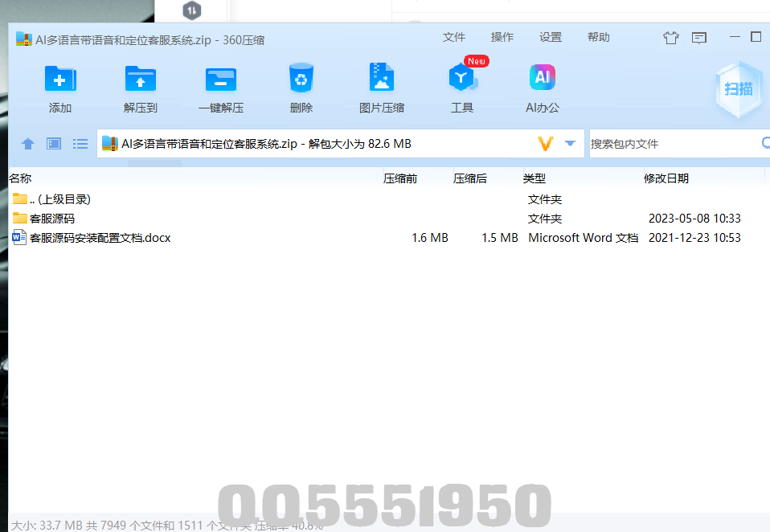
Task: Open the 文件 (File) menu
Action: click(454, 37)
